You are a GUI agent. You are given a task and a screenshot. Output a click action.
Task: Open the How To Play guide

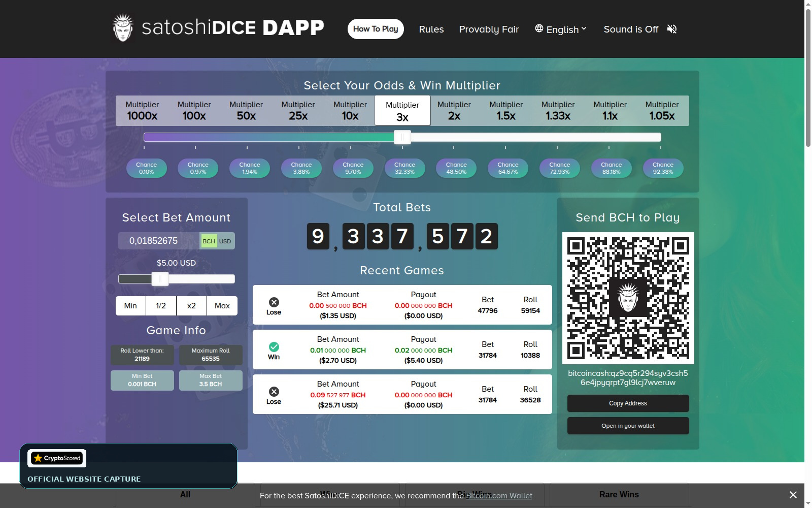(x=376, y=29)
